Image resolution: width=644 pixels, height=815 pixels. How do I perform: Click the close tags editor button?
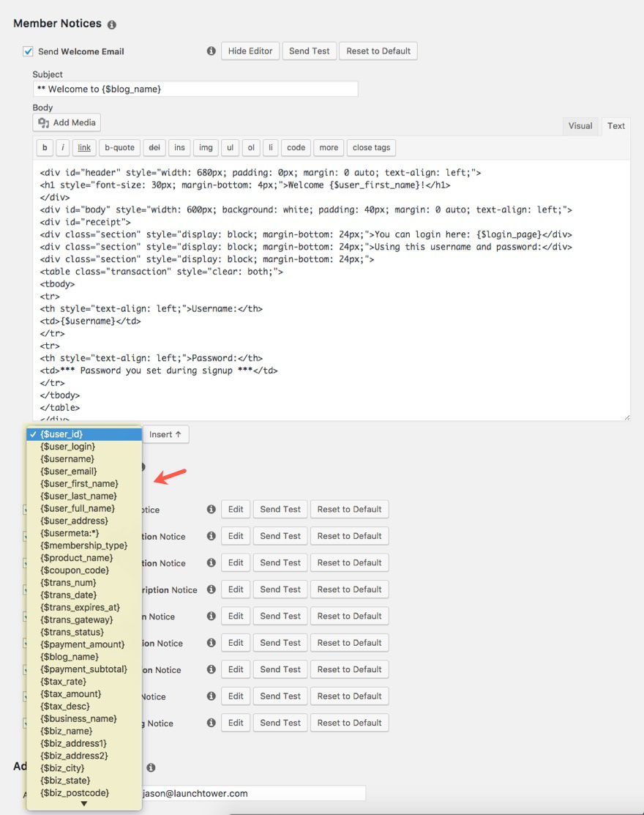[371, 147]
